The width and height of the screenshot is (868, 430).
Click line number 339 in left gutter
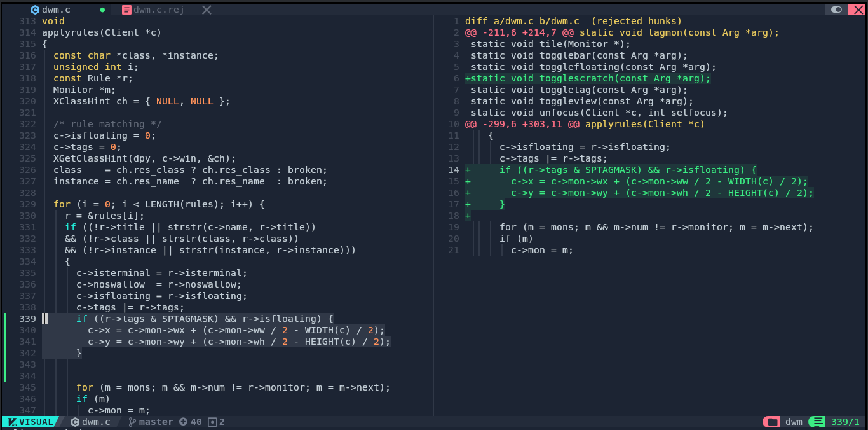pyautogui.click(x=27, y=319)
